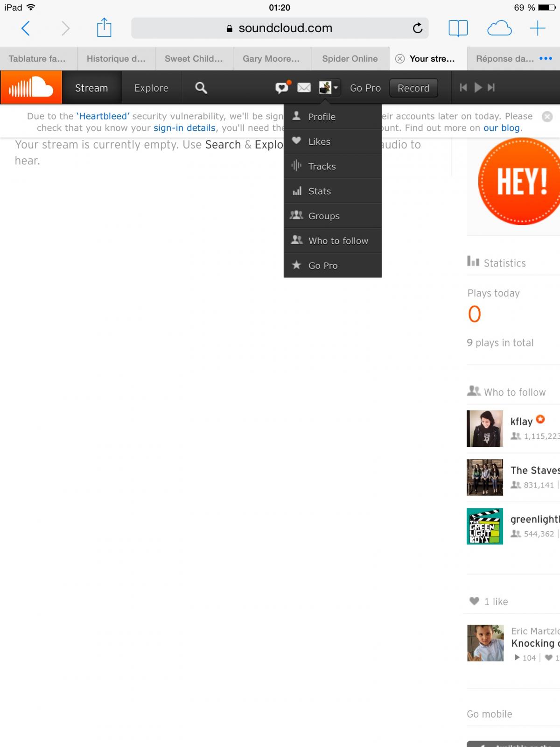Reload the soundcloud.com page
560x747 pixels.
(x=418, y=28)
